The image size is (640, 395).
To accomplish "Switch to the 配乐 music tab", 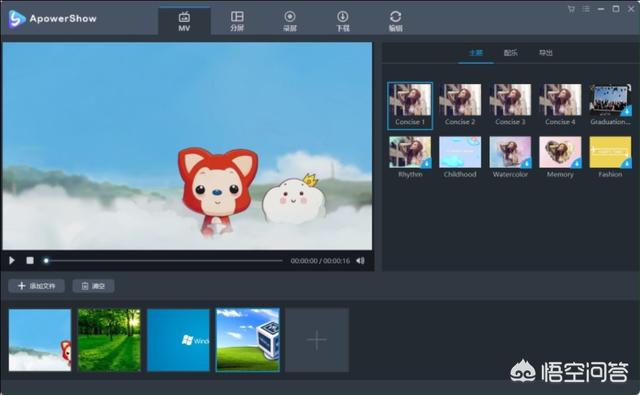I will click(511, 53).
